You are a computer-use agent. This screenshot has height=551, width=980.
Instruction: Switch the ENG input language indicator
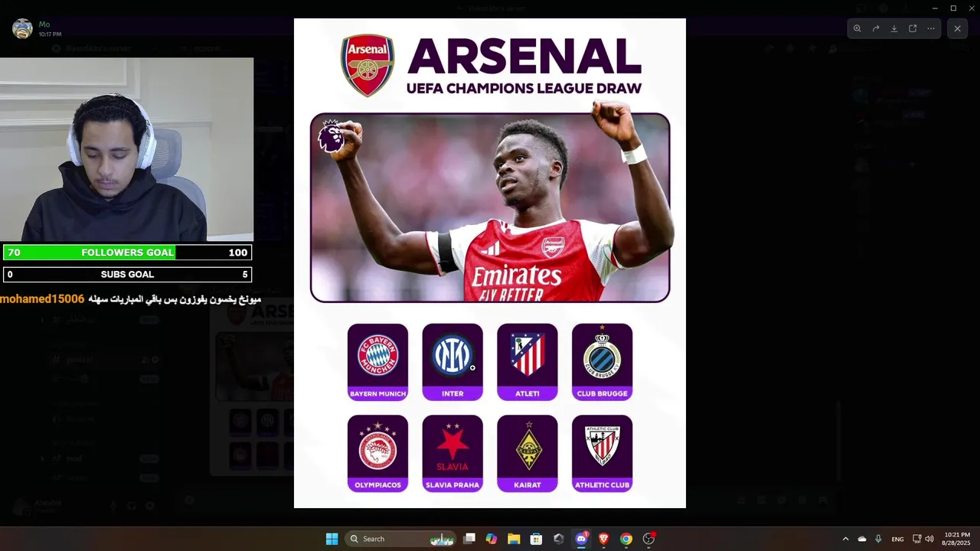897,539
